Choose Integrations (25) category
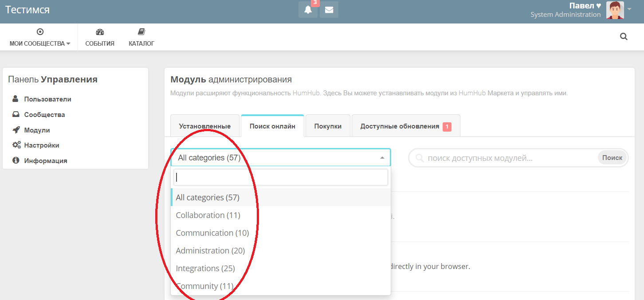The height and width of the screenshot is (300, 644). pyautogui.click(x=281, y=268)
